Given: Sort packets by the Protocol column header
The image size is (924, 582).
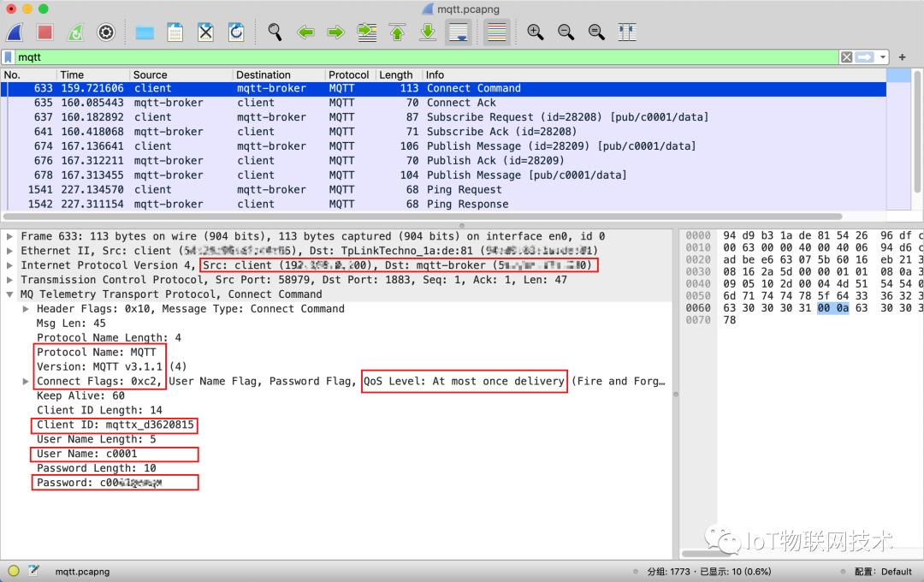Looking at the screenshot, I should pyautogui.click(x=348, y=74).
